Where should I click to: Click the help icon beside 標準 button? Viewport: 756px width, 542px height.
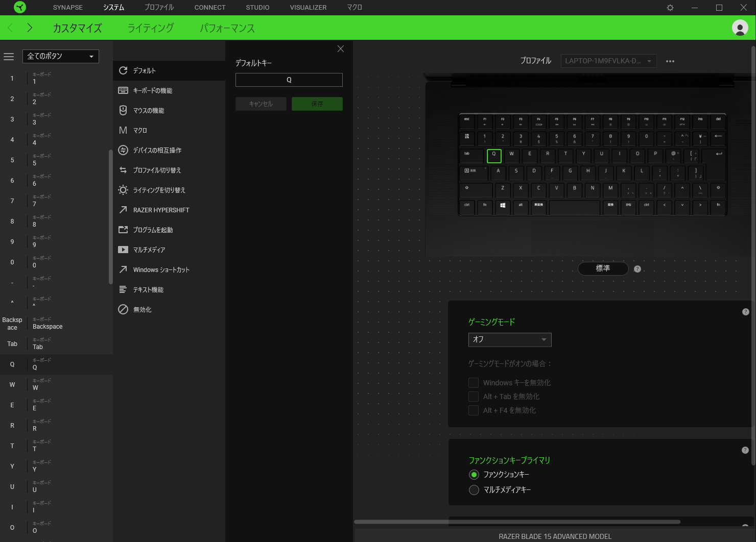coord(637,269)
